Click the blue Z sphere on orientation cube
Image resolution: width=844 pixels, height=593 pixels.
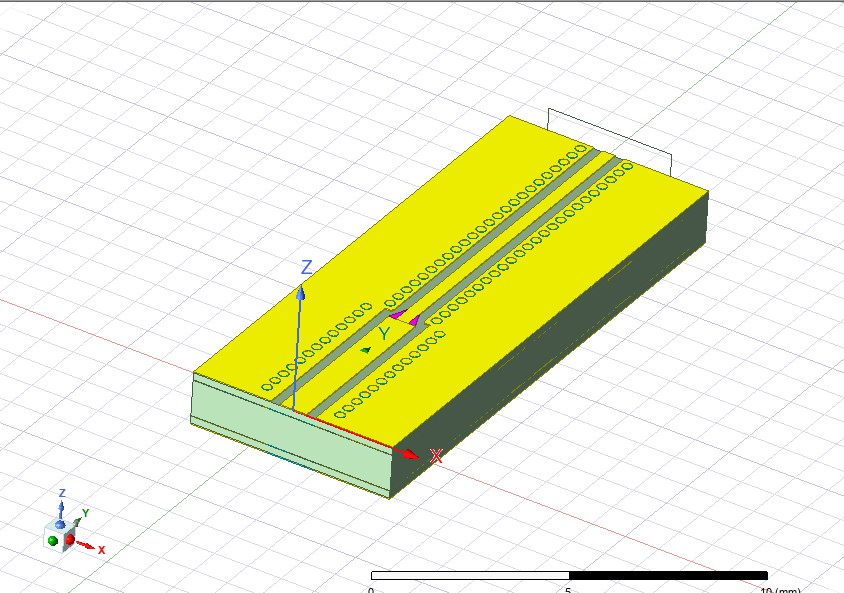coord(61,523)
